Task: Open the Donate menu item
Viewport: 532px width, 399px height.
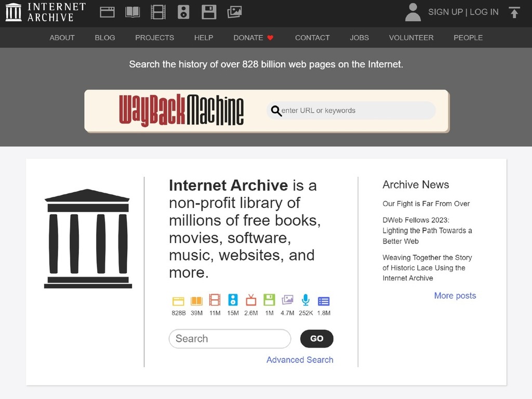Action: tap(248, 37)
